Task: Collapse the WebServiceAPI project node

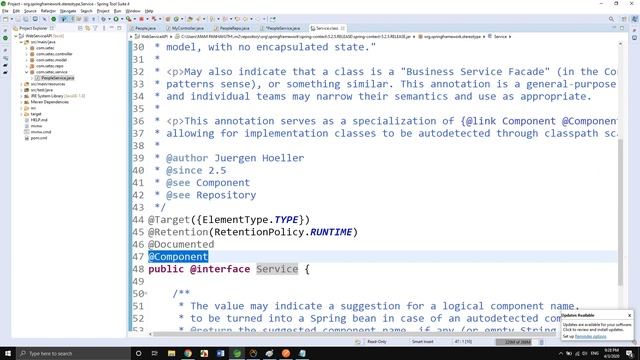Action: coord(16,36)
